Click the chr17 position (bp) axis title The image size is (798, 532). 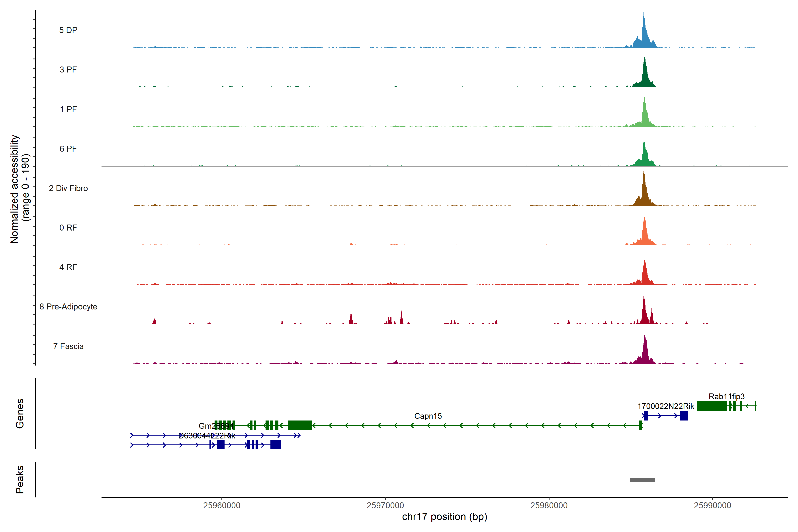[x=444, y=517]
